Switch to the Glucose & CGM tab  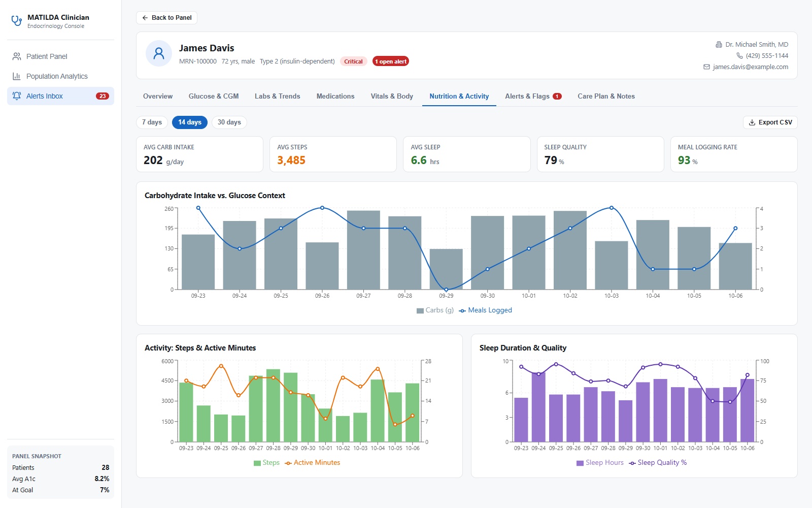pyautogui.click(x=214, y=97)
